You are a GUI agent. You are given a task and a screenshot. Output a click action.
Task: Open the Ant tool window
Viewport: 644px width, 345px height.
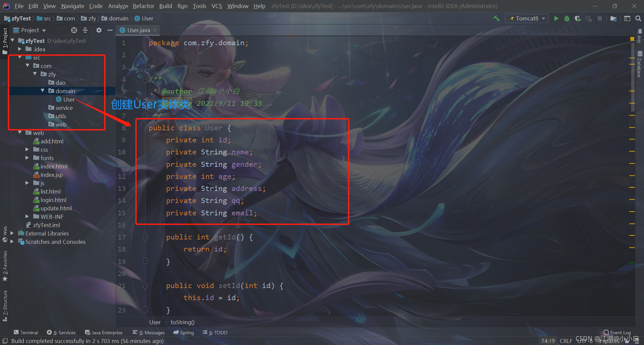point(640,36)
